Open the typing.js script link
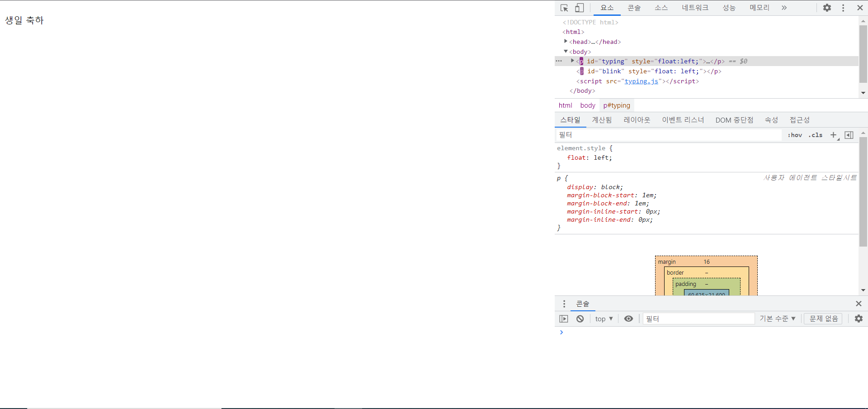 642,81
